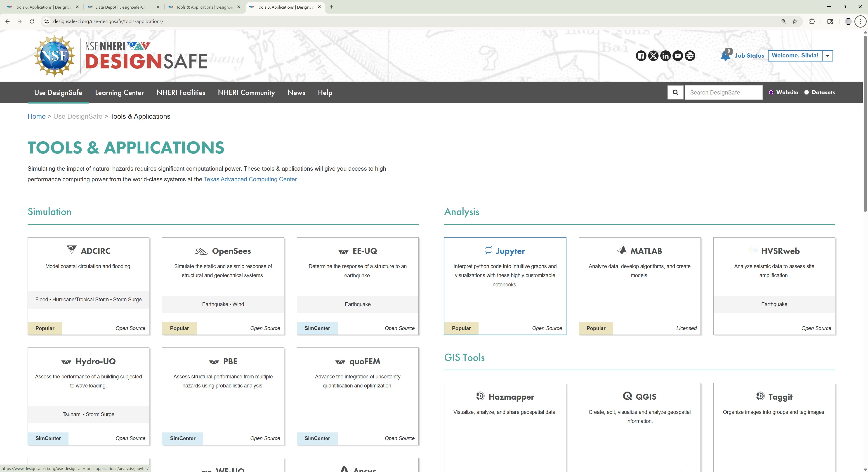Expand the Welcome, Silvia dropdown arrow
The width and height of the screenshot is (868, 472).
(x=827, y=56)
